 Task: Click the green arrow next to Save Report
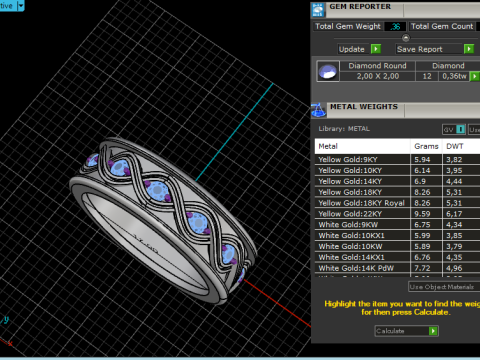tap(469, 49)
